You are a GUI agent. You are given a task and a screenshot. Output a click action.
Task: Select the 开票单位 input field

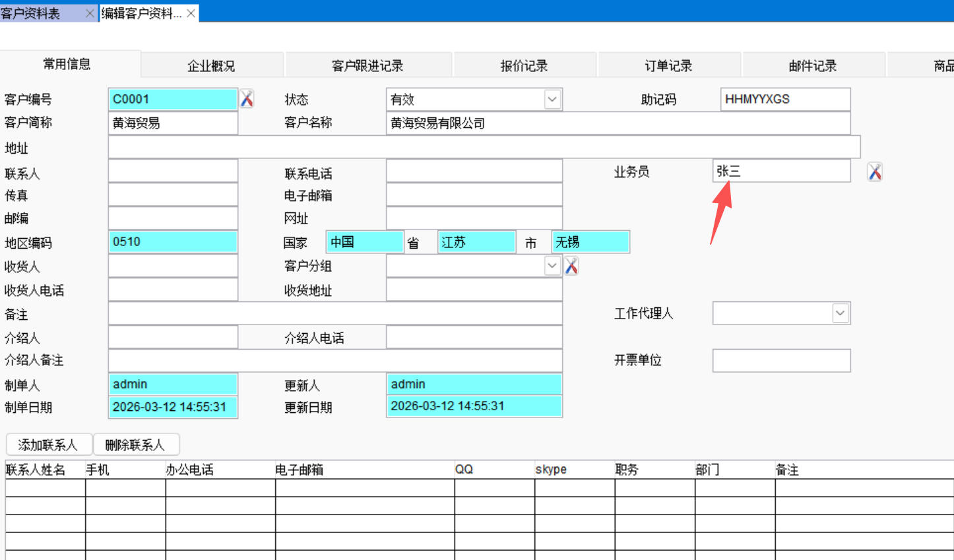(x=781, y=360)
